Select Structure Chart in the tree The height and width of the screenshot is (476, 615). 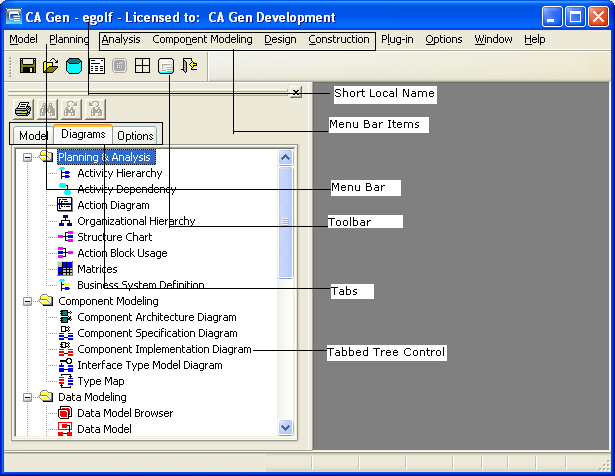pos(115,237)
